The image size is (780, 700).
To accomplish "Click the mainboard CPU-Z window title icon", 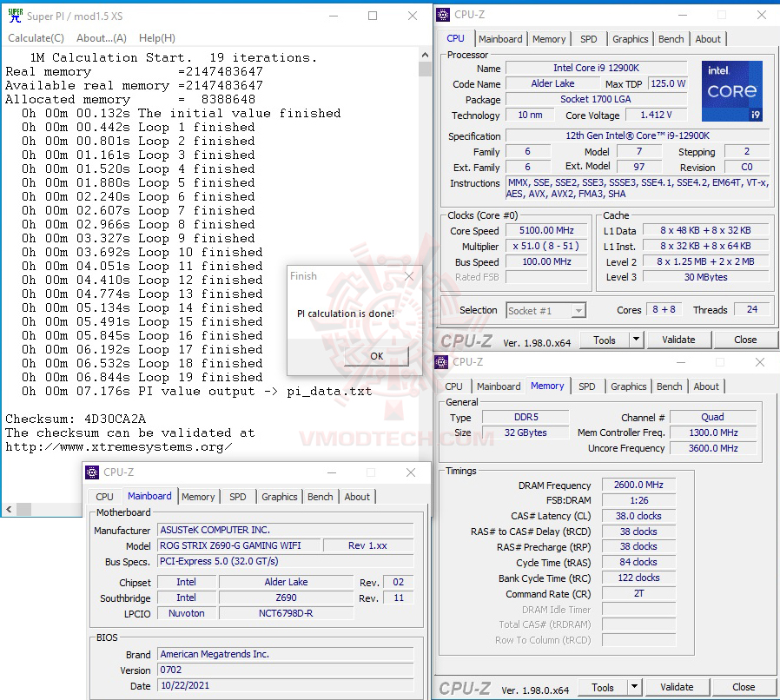I will point(92,472).
